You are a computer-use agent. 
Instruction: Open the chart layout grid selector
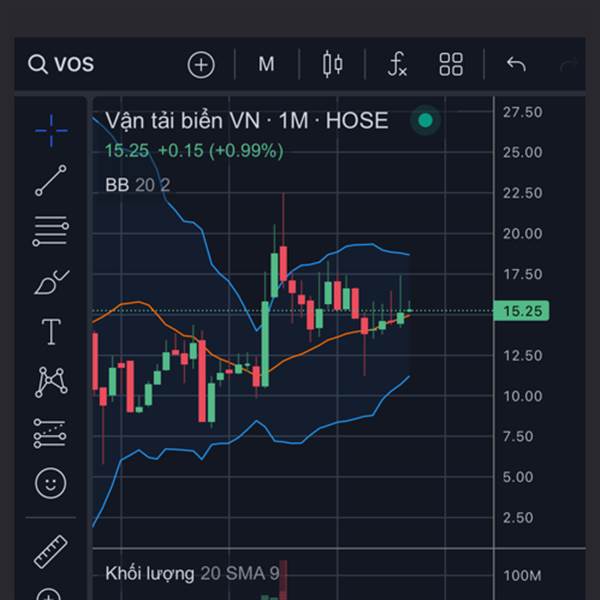click(x=451, y=64)
